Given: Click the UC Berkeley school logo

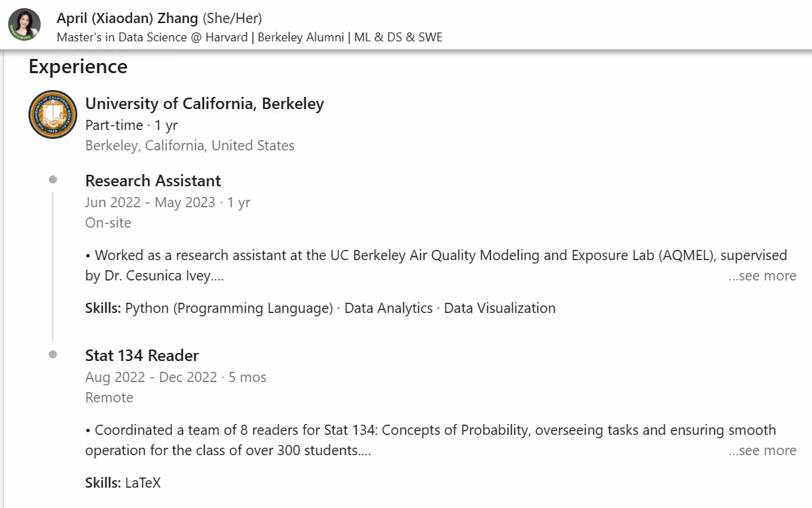Looking at the screenshot, I should click(52, 114).
